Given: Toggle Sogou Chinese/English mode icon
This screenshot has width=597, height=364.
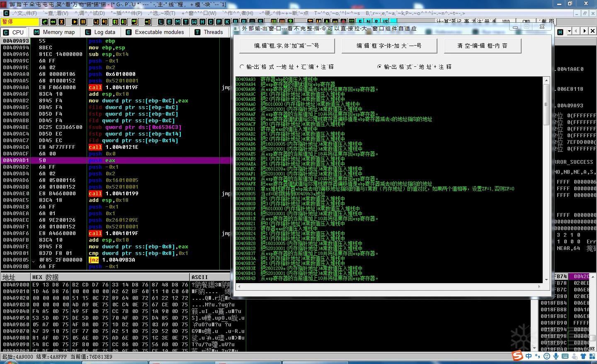Looking at the screenshot, I should tap(529, 356).
